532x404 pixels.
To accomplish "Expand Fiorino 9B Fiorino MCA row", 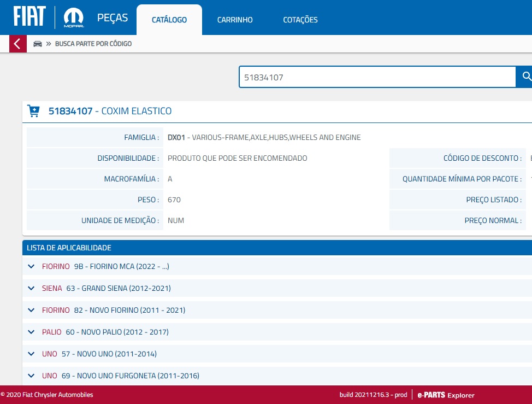I will coord(31,266).
